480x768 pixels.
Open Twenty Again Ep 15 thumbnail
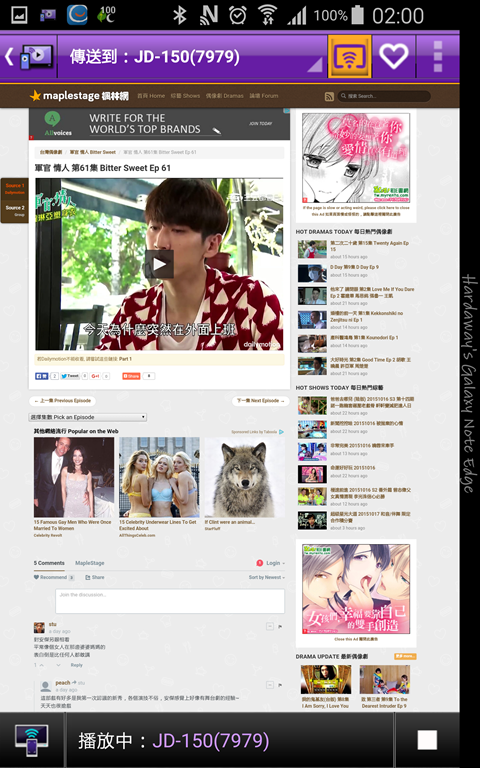[312, 249]
